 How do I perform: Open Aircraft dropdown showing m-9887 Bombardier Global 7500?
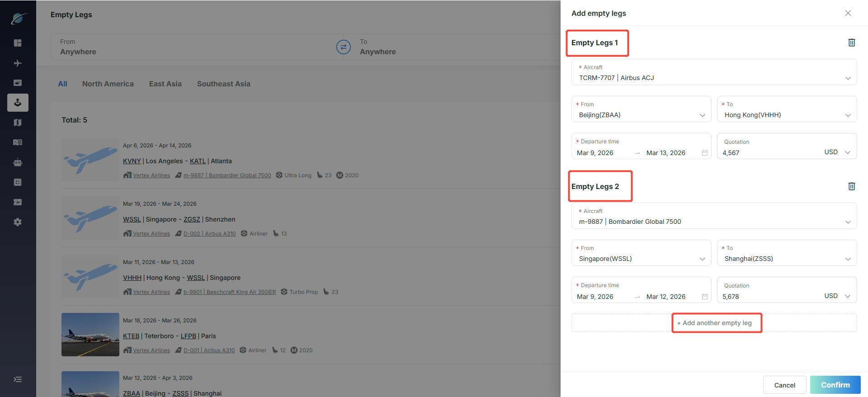click(714, 216)
